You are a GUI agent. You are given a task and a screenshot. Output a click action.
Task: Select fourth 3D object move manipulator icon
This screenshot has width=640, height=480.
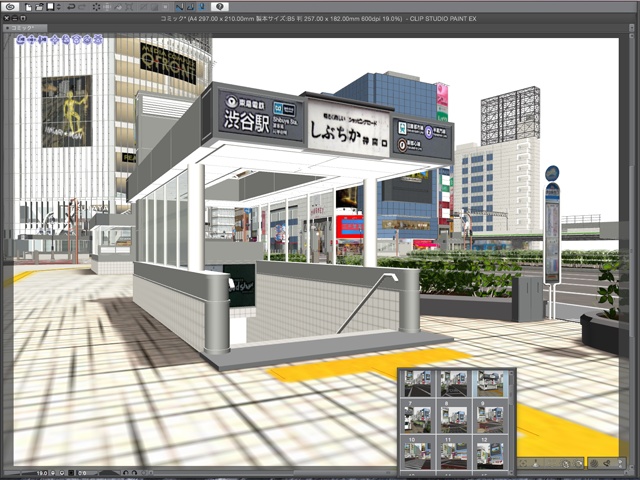(54, 40)
